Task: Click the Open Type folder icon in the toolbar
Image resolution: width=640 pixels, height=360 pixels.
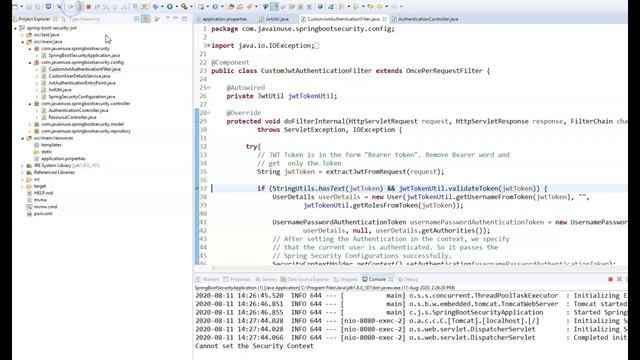Action: click(x=231, y=7)
